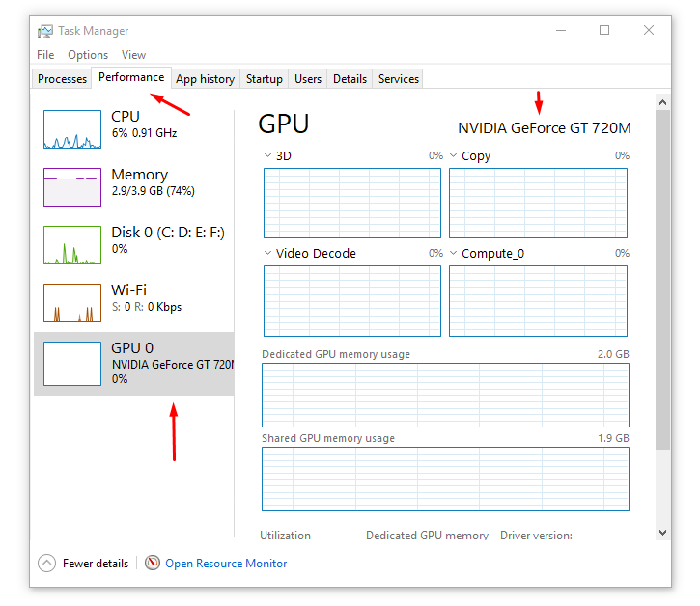Click the Video Decode engine graph
The image size is (700, 606).
click(352, 301)
